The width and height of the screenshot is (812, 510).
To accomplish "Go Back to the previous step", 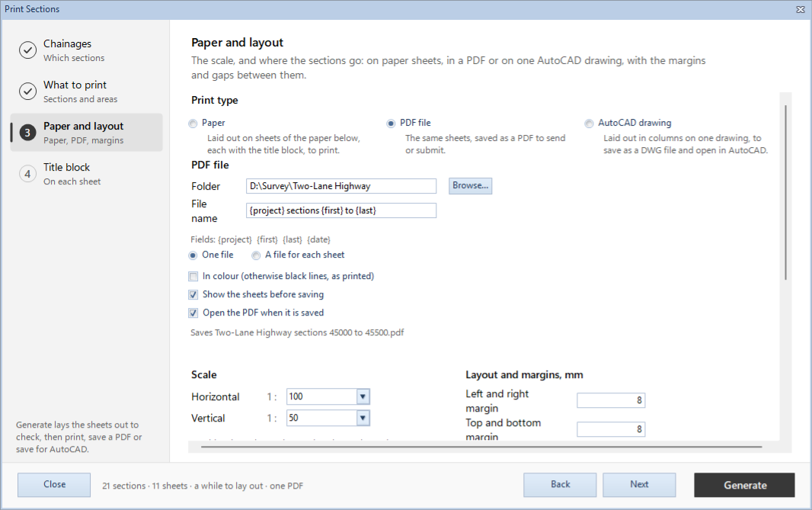I will (x=560, y=485).
